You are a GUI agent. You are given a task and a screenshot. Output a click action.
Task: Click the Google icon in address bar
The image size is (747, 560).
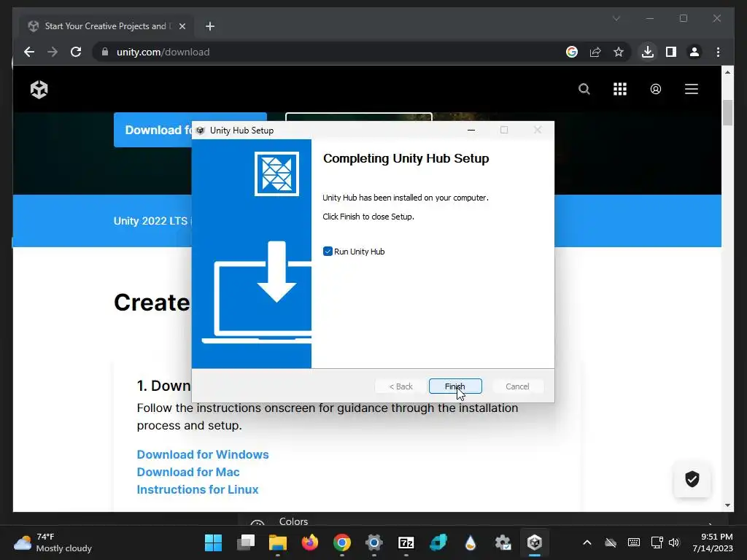[572, 52]
